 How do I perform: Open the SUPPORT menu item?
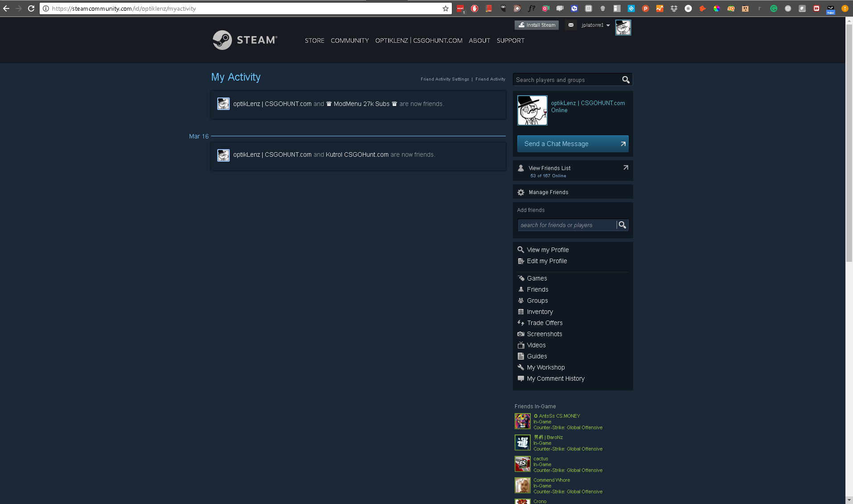coord(511,41)
